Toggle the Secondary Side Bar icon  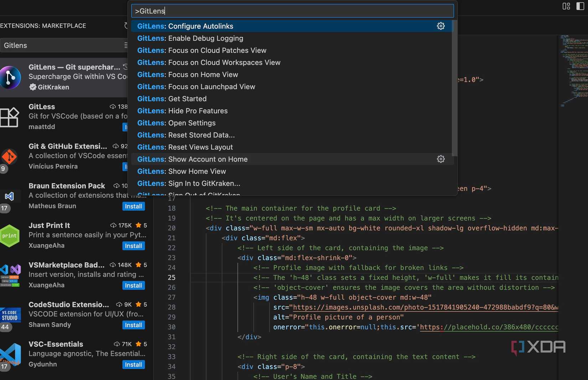[580, 6]
